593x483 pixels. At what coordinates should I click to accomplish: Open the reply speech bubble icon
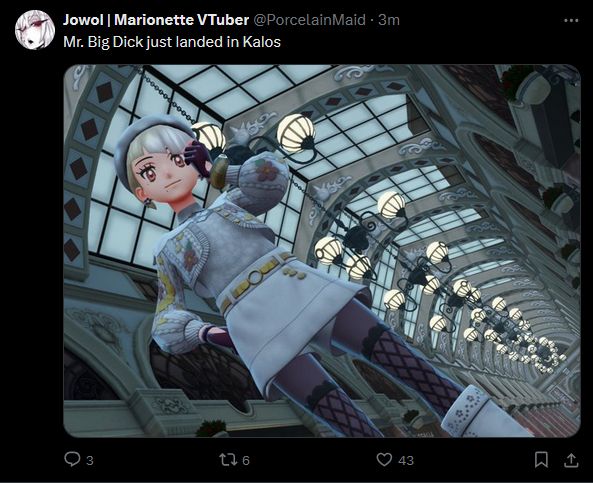pos(72,459)
